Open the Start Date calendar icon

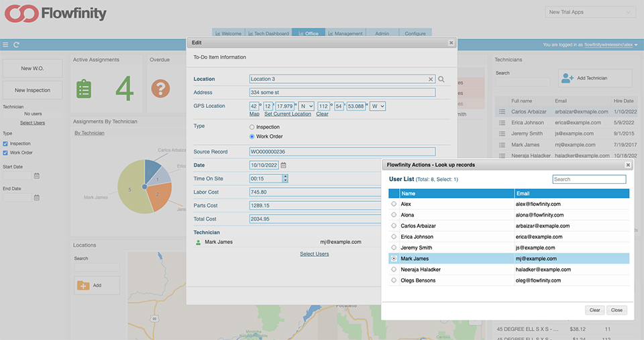(37, 176)
